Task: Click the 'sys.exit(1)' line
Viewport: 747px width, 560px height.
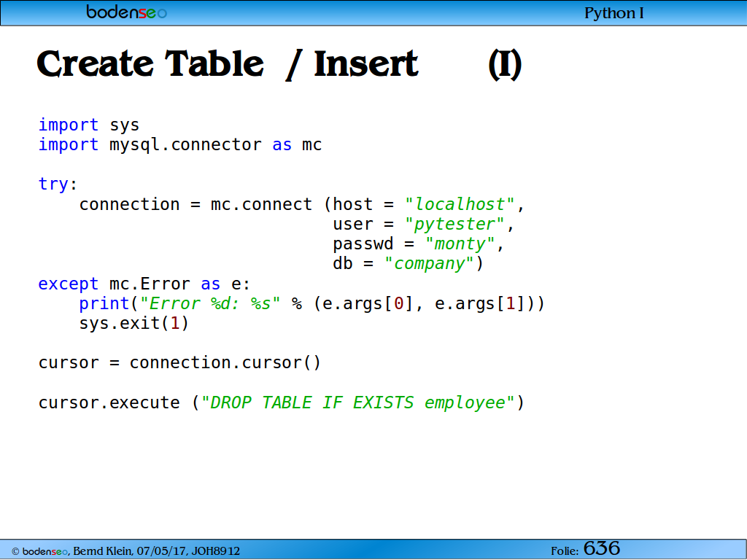Action: click(x=134, y=323)
